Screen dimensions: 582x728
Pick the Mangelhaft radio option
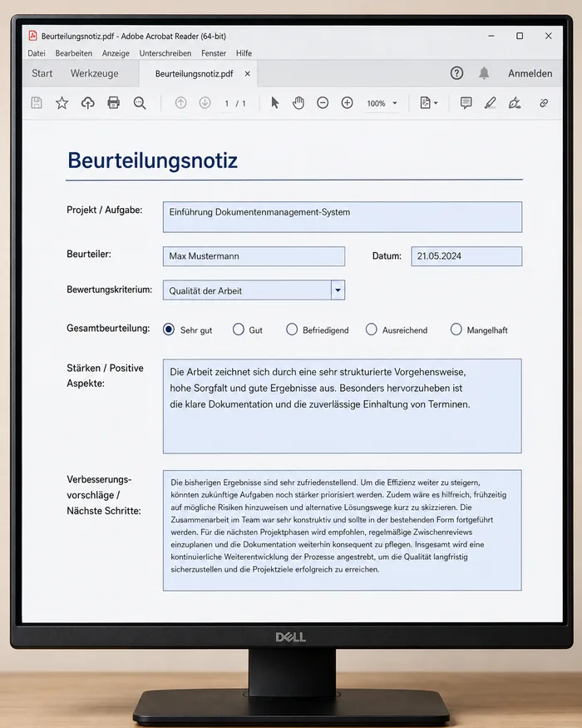coord(456,329)
